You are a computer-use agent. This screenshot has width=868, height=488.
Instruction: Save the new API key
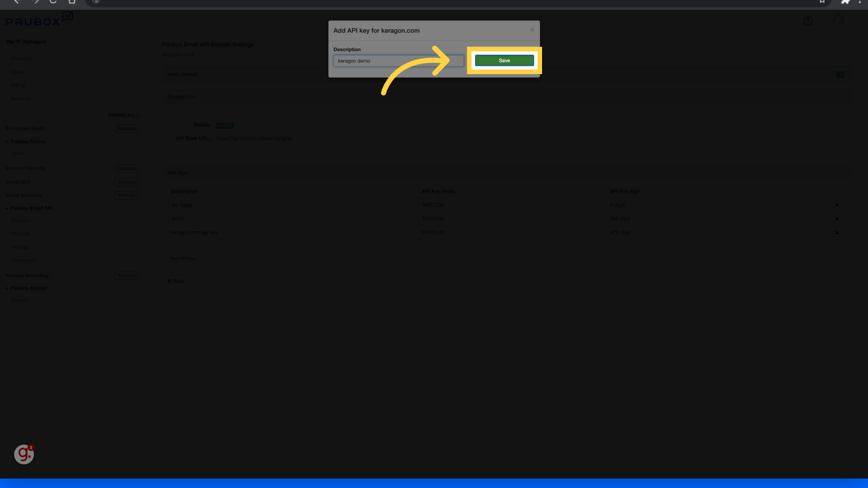pyautogui.click(x=504, y=61)
